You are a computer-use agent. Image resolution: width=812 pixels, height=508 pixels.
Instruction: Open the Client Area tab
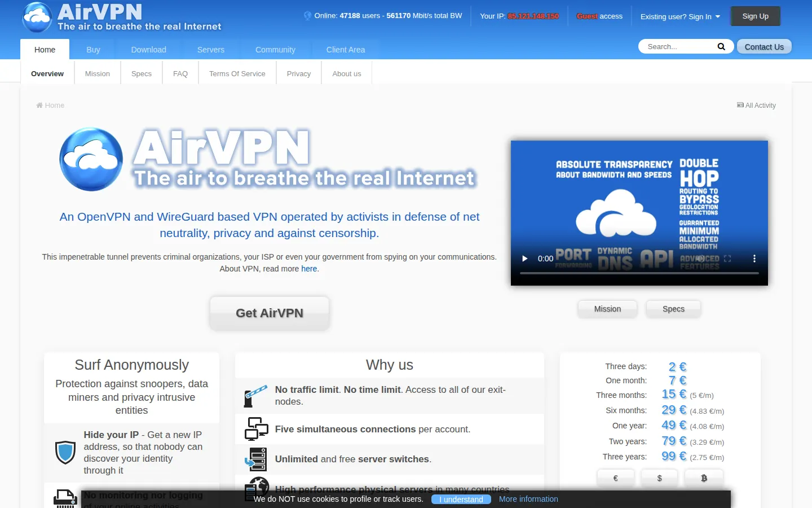coord(346,50)
